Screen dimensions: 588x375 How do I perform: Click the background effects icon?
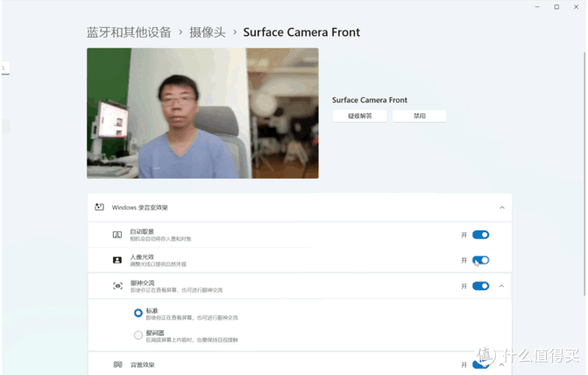click(117, 364)
